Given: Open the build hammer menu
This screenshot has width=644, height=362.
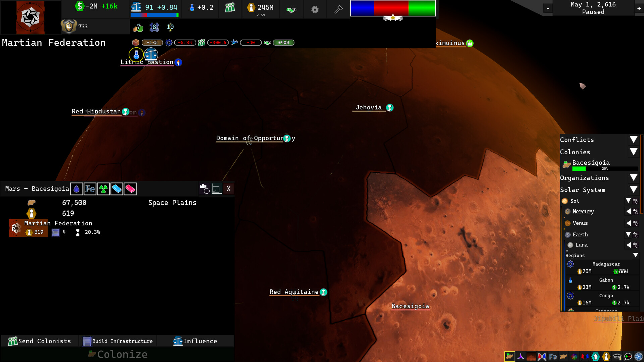Looking at the screenshot, I should pyautogui.click(x=338, y=10).
